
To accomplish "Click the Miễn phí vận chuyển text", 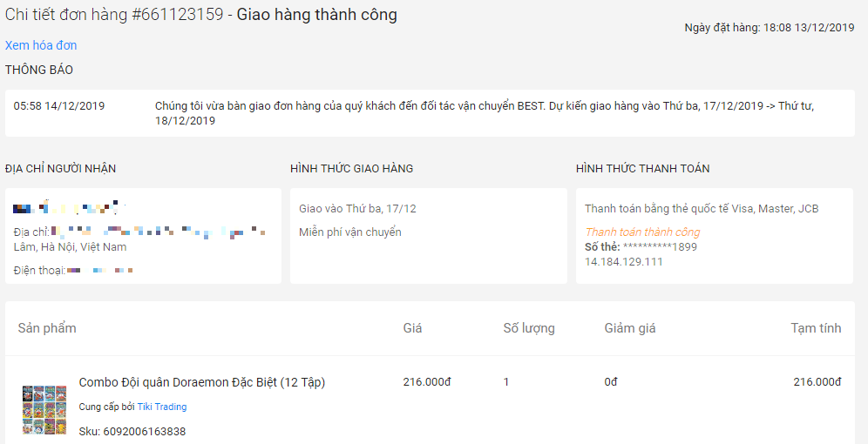I will [x=349, y=232].
